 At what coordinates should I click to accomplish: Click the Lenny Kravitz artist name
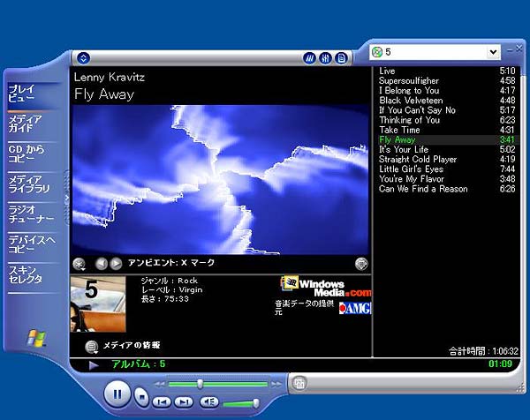110,78
